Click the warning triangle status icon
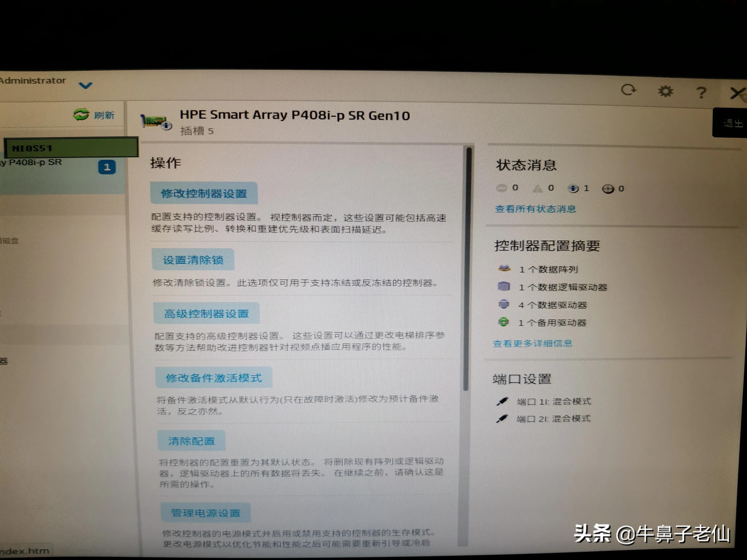This screenshot has width=747, height=560. tap(537, 188)
